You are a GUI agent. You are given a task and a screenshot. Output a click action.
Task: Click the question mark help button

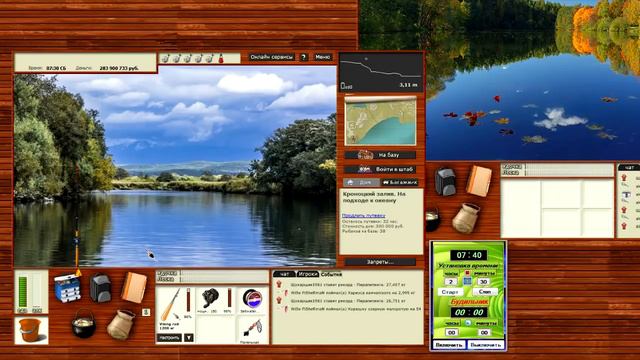click(304, 57)
